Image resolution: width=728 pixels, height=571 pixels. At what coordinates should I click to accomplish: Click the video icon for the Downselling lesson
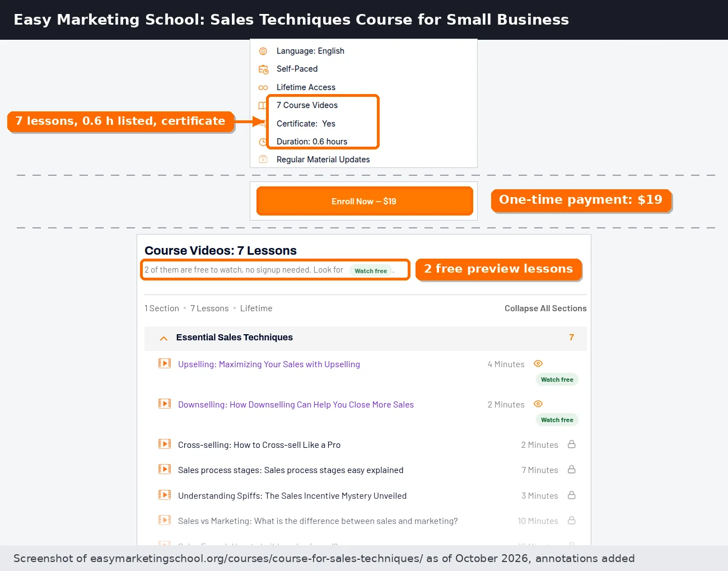tap(165, 404)
